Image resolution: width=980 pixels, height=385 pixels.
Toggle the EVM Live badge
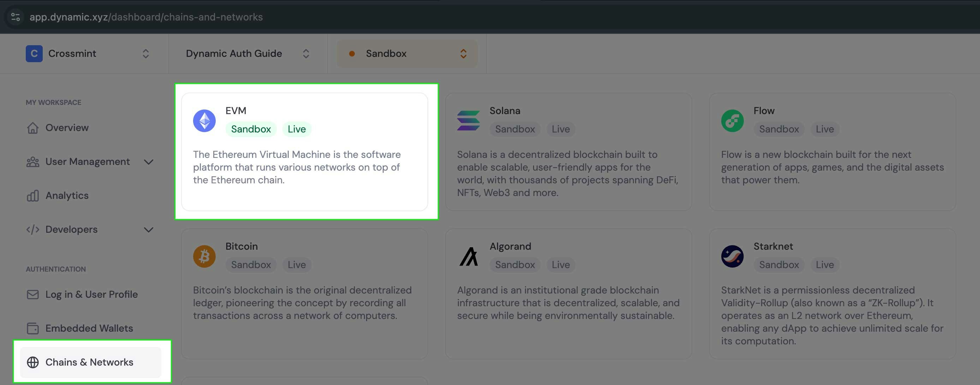point(297,129)
